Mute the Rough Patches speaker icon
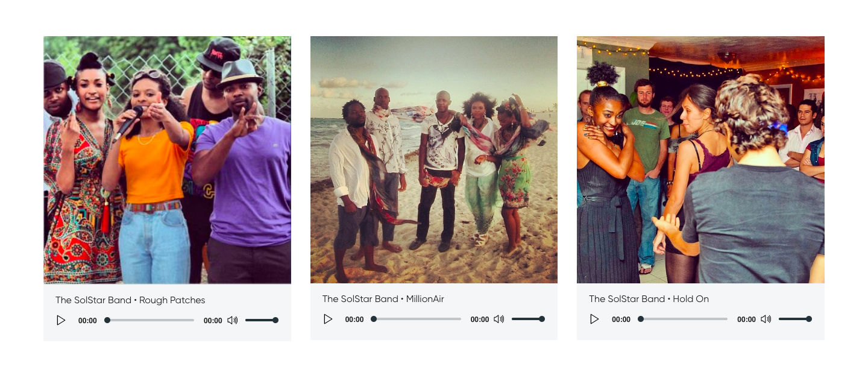Image resolution: width=868 pixels, height=378 pixels. pos(233,320)
